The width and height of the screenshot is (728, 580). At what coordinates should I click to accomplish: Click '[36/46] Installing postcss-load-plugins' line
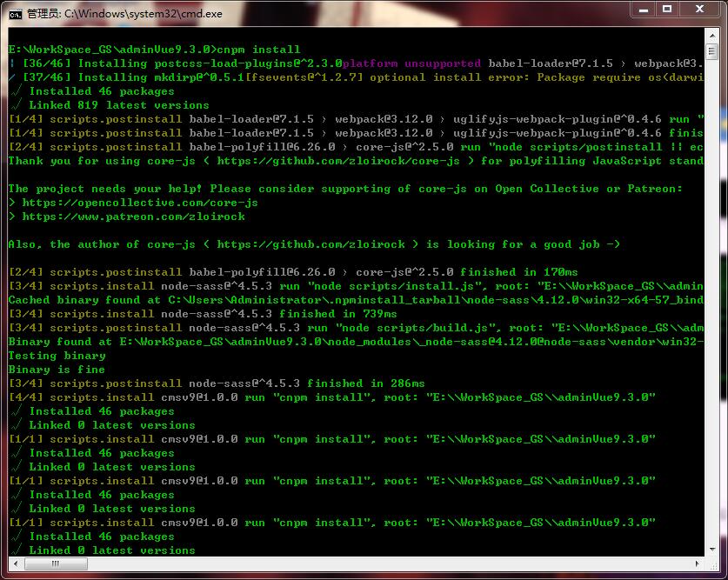pos(356,63)
